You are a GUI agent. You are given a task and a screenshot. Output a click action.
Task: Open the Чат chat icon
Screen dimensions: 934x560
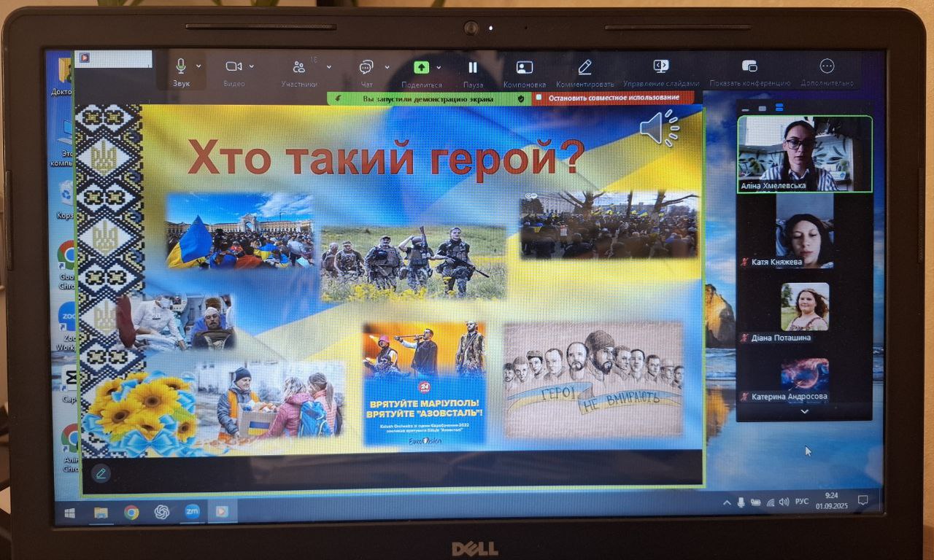[366, 68]
